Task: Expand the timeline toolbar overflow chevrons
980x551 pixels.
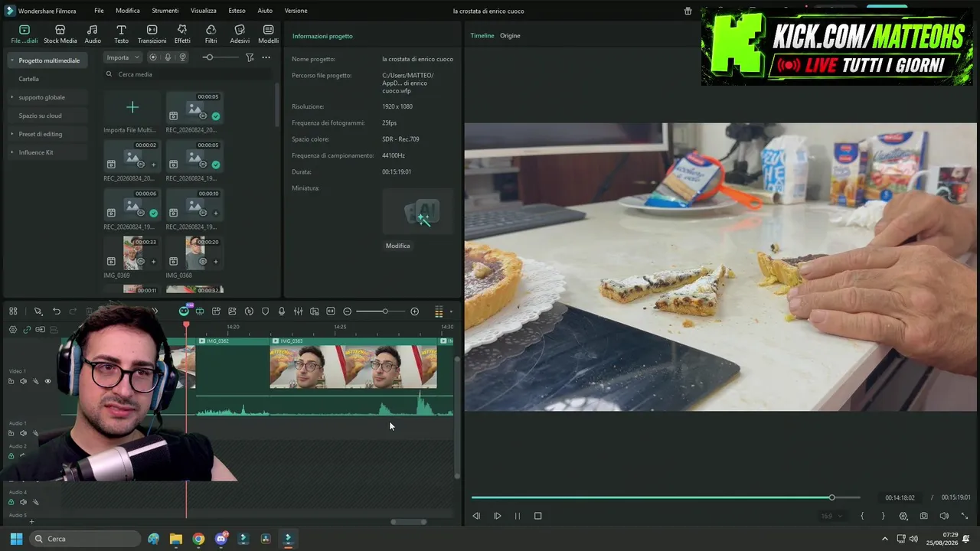Action: pyautogui.click(x=155, y=311)
